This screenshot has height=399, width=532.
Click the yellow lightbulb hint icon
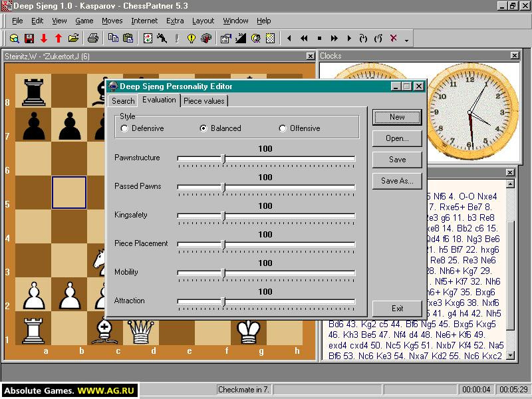pos(192,39)
